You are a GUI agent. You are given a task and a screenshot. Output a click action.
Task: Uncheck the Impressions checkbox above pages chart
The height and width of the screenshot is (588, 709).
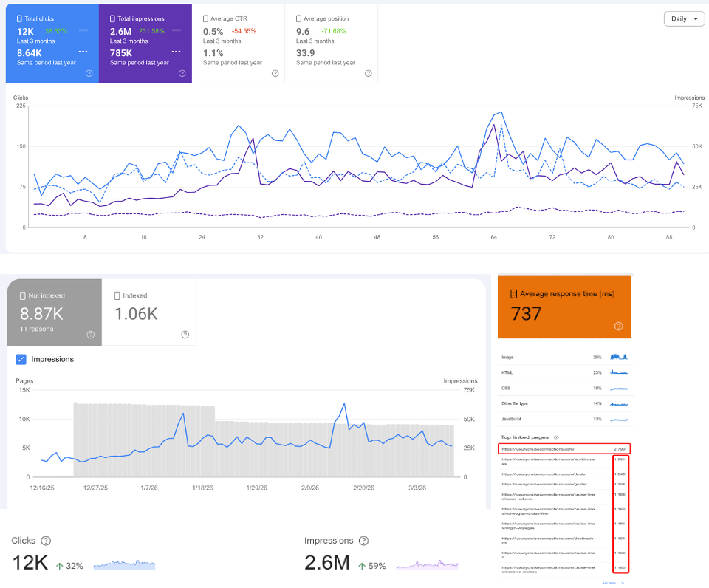tap(21, 359)
